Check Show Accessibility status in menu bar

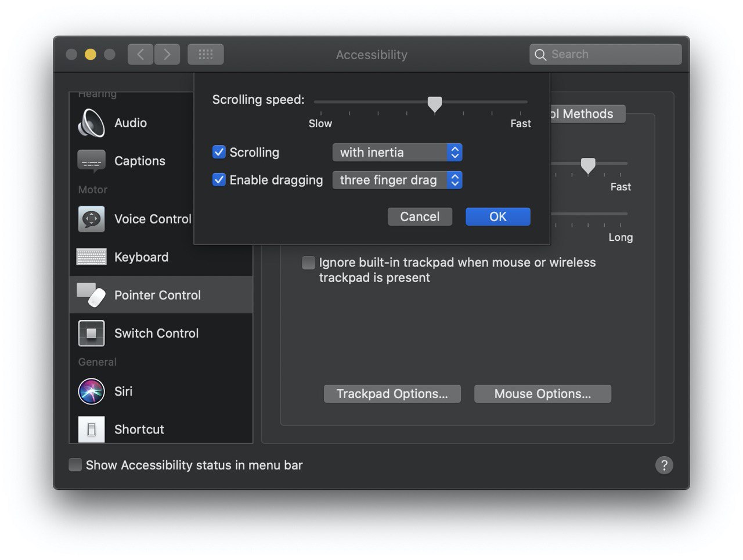[x=75, y=465]
